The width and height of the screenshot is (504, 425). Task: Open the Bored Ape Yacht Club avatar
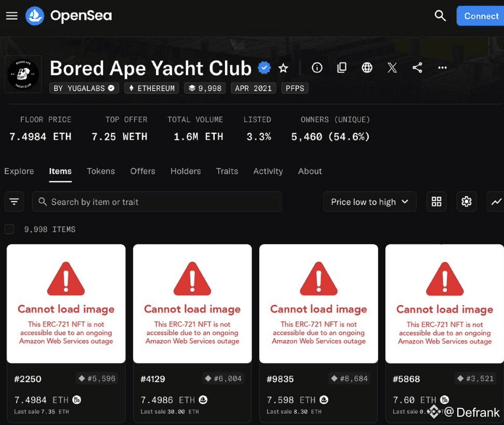point(23,74)
